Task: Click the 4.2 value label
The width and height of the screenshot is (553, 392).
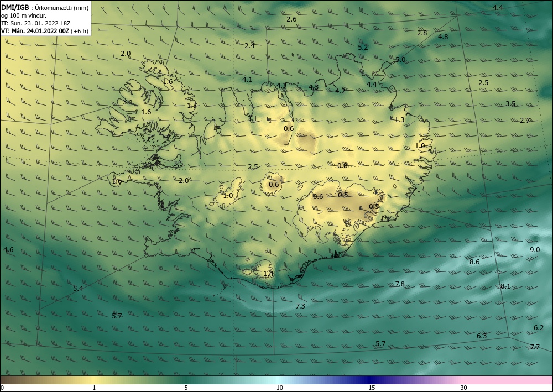Action: 340,91
